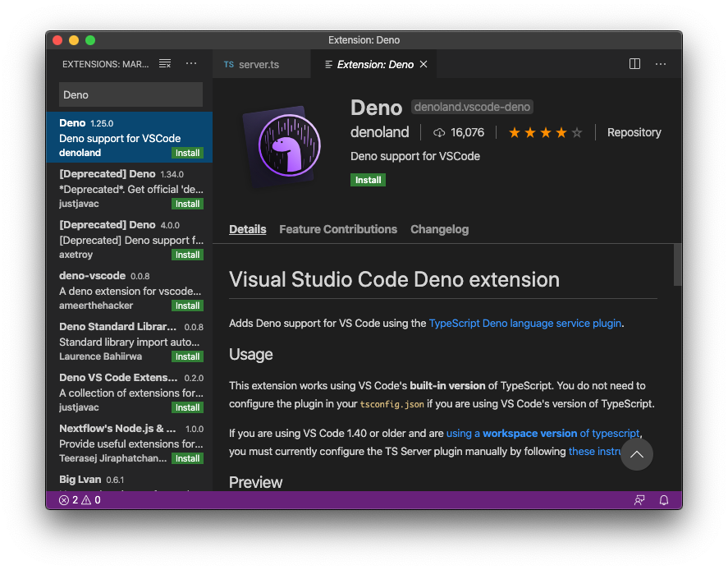Image resolution: width=728 pixels, height=570 pixels.
Task: Open the Repository link
Action: click(x=634, y=132)
